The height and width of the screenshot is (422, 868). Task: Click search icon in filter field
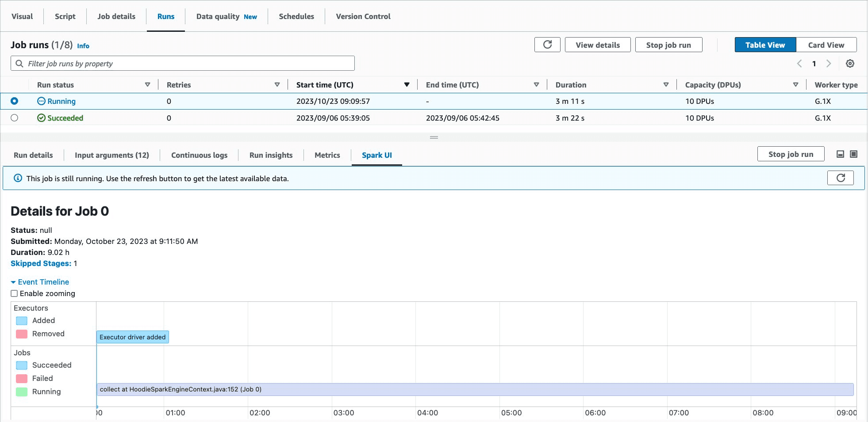[x=19, y=64]
